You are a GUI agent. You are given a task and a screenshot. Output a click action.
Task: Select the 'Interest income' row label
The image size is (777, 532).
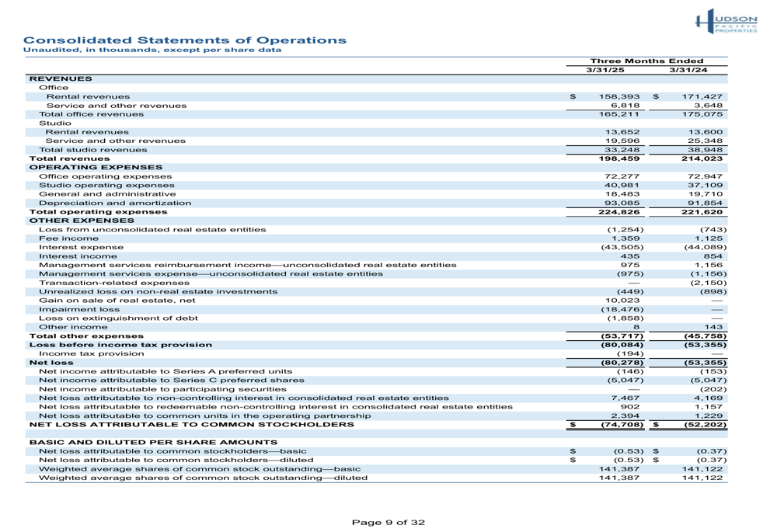(x=78, y=256)
